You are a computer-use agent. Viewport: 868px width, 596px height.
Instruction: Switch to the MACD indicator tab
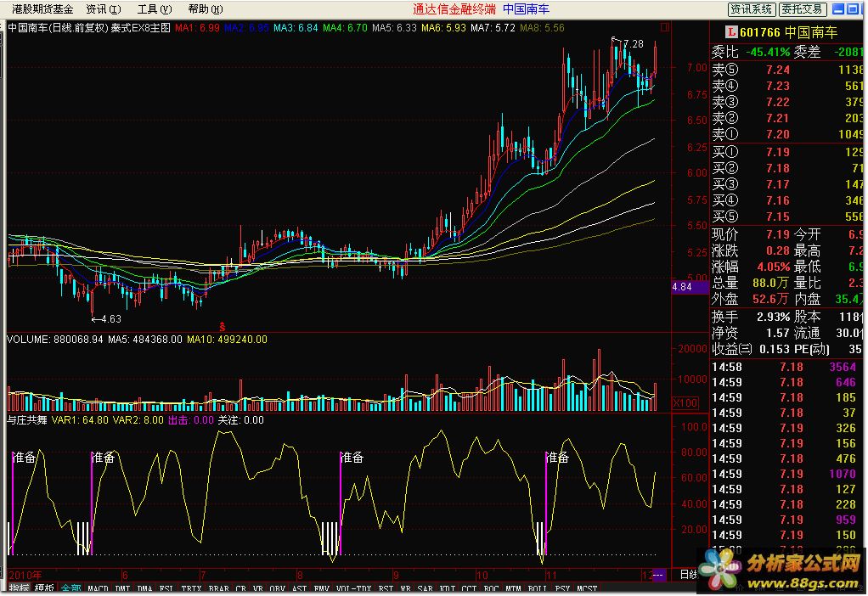tap(98, 589)
